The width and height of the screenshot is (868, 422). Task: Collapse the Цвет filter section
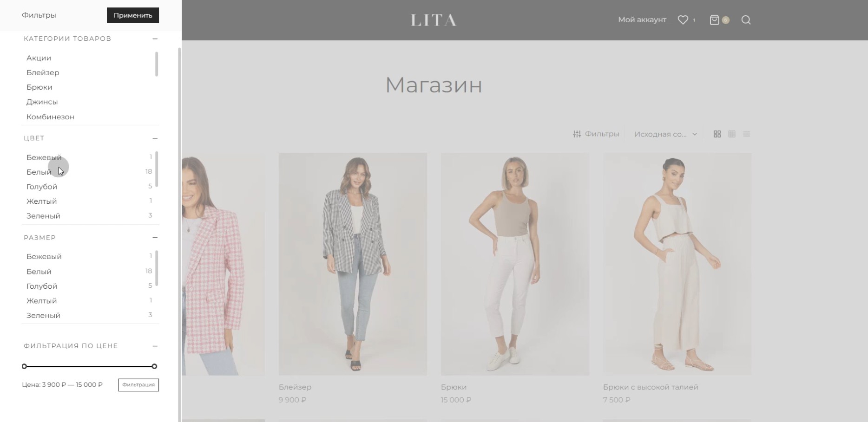pos(155,138)
